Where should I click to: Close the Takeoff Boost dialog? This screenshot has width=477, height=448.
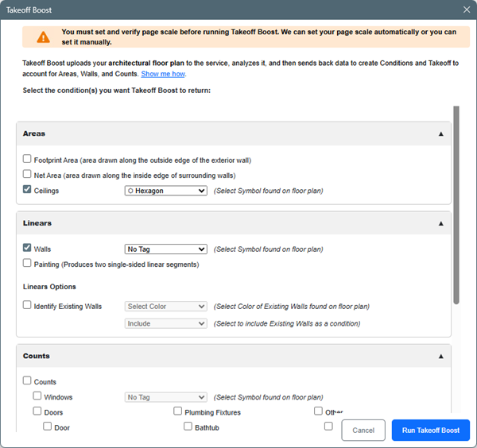(467, 10)
